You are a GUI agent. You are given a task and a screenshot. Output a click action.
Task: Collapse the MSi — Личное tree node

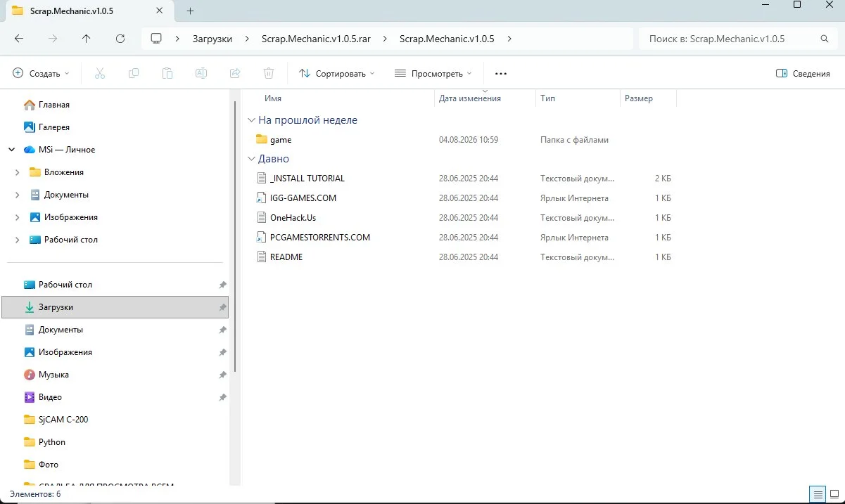click(11, 150)
